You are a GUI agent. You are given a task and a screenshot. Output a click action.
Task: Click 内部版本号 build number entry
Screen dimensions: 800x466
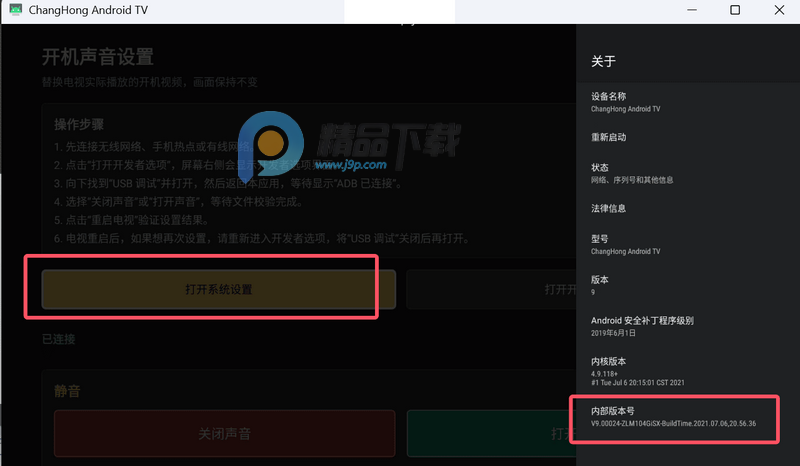coord(673,417)
